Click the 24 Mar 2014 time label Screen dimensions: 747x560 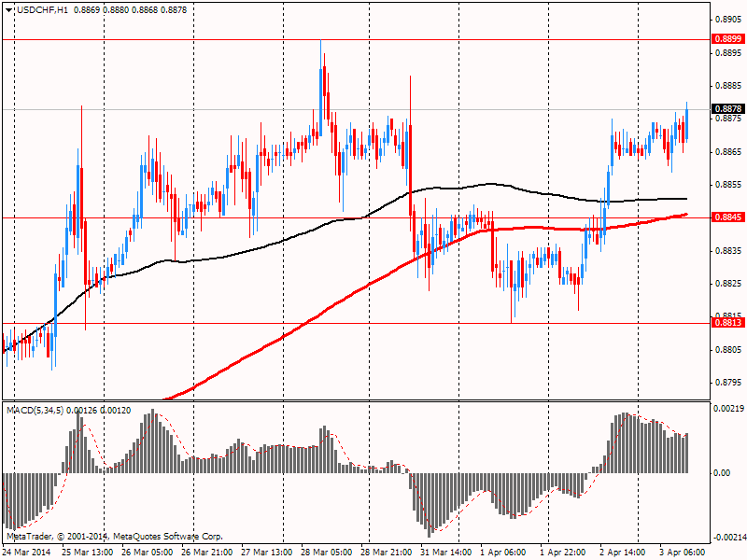(27, 553)
